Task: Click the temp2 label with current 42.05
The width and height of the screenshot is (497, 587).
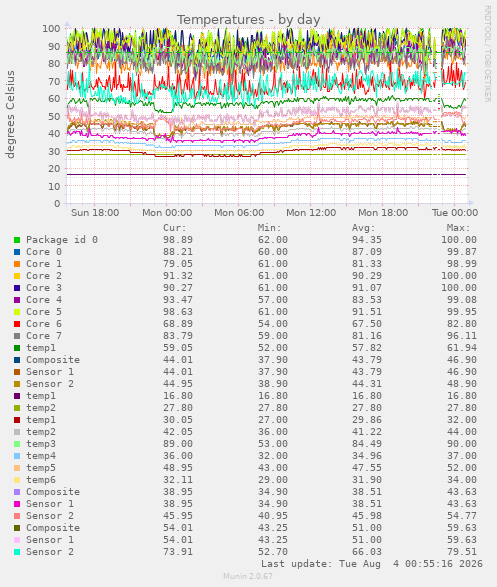Action: (41, 432)
